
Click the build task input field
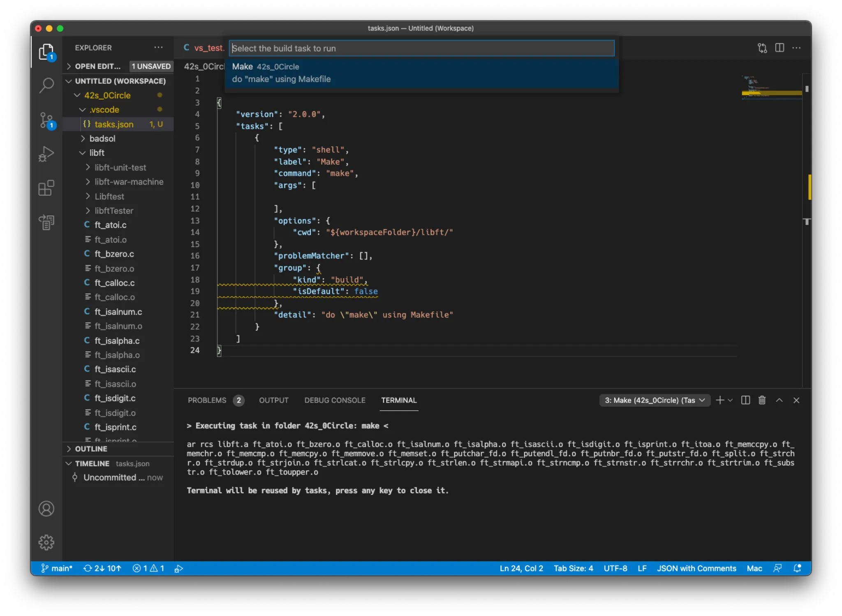tap(421, 48)
